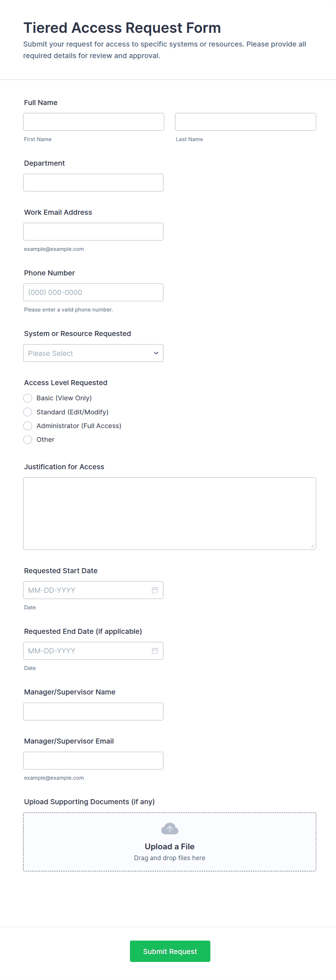The height and width of the screenshot is (980, 336).
Task: Click the cloud upload icon
Action: (169, 828)
